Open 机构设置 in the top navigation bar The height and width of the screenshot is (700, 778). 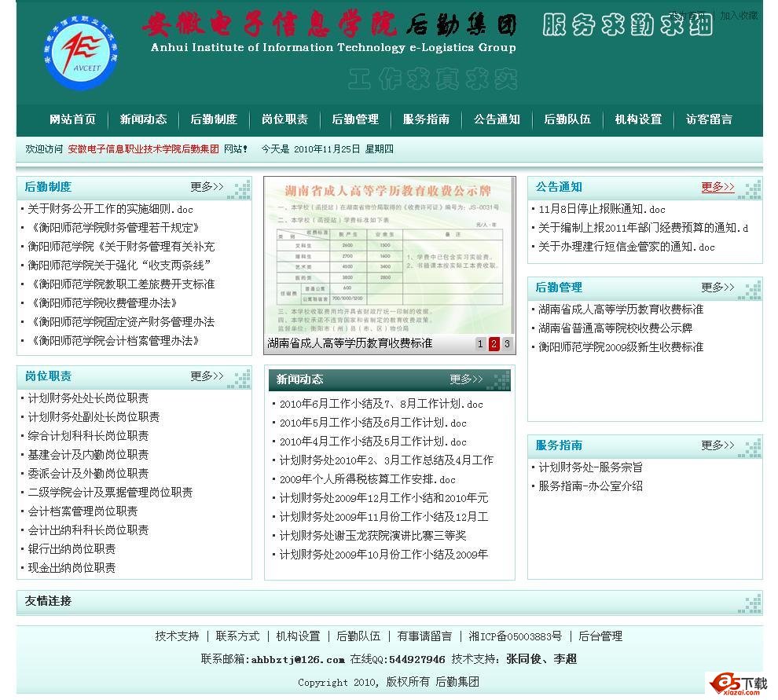[639, 119]
